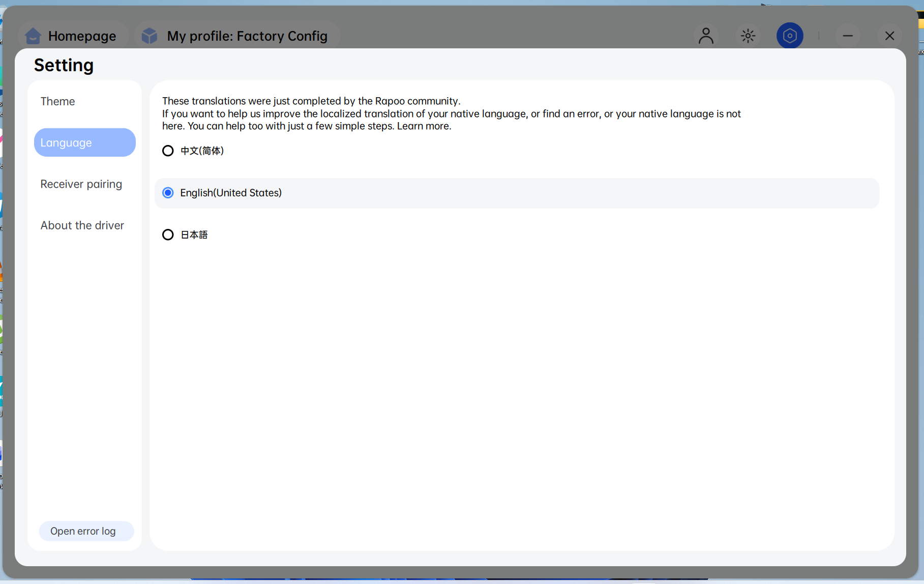The image size is (924, 584).
Task: Open My profile: Factory Config tab
Action: (236, 36)
